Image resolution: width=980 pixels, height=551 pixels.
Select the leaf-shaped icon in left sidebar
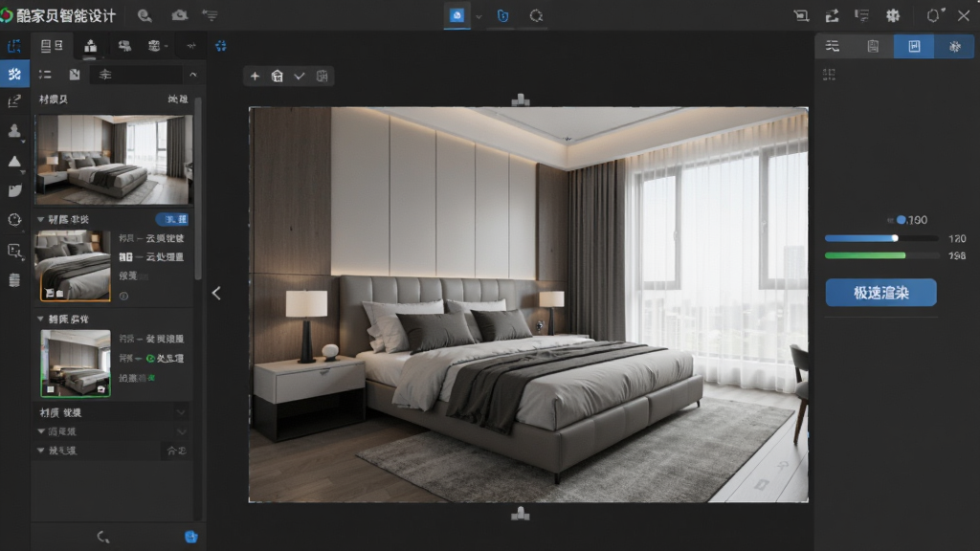pos(14,190)
